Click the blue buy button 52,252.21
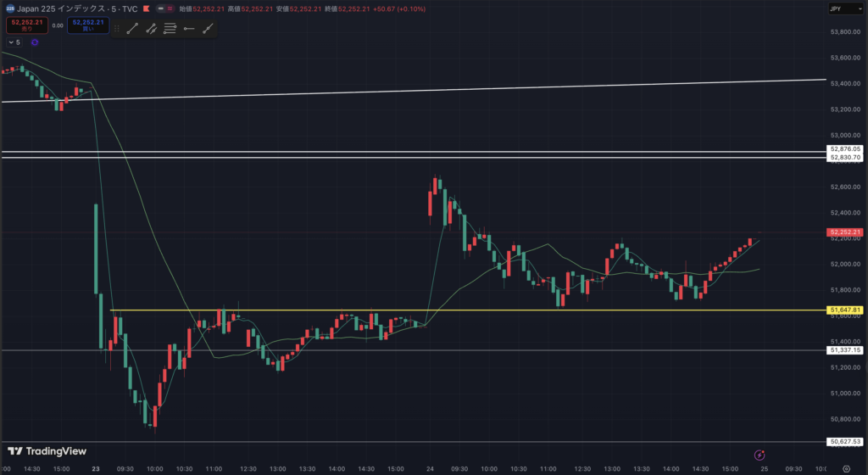This screenshot has height=475, width=868. click(x=87, y=25)
